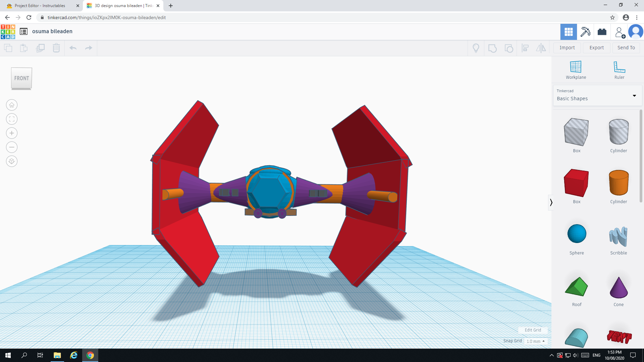Click the Import button

point(567,48)
